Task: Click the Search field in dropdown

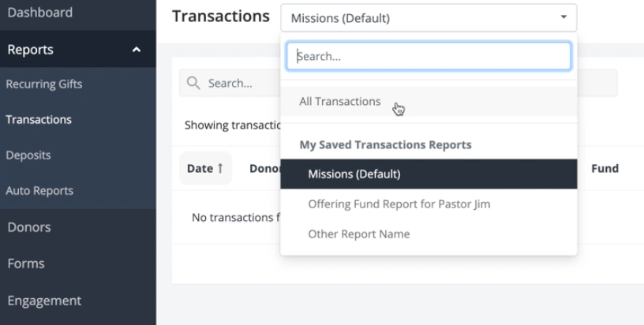Action: click(429, 56)
